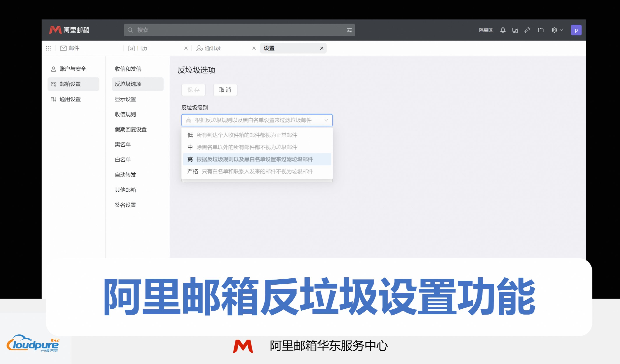Click the 保存 button

[x=193, y=90]
